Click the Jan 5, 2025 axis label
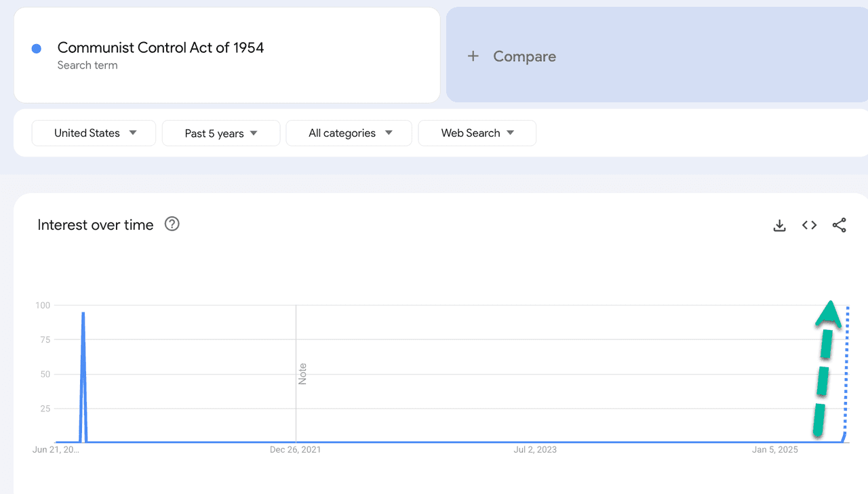This screenshot has width=868, height=494. pyautogui.click(x=775, y=449)
